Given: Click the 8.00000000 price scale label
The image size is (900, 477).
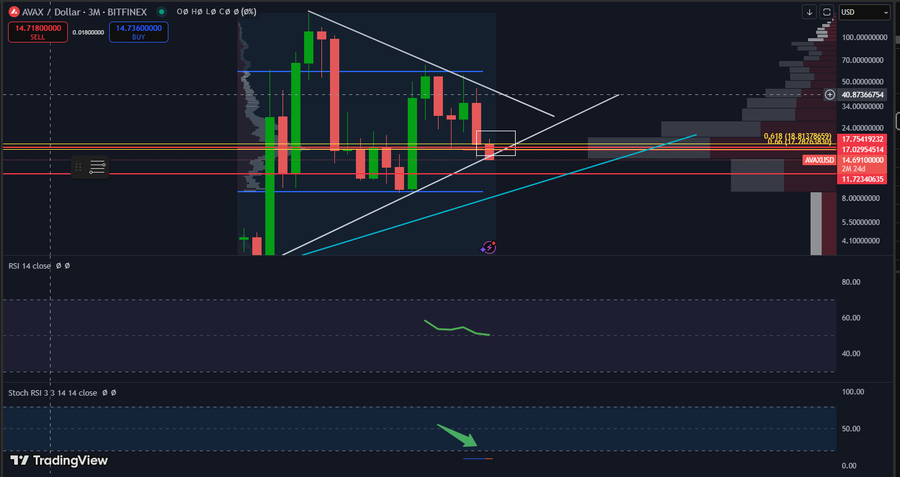Looking at the screenshot, I should click(859, 198).
